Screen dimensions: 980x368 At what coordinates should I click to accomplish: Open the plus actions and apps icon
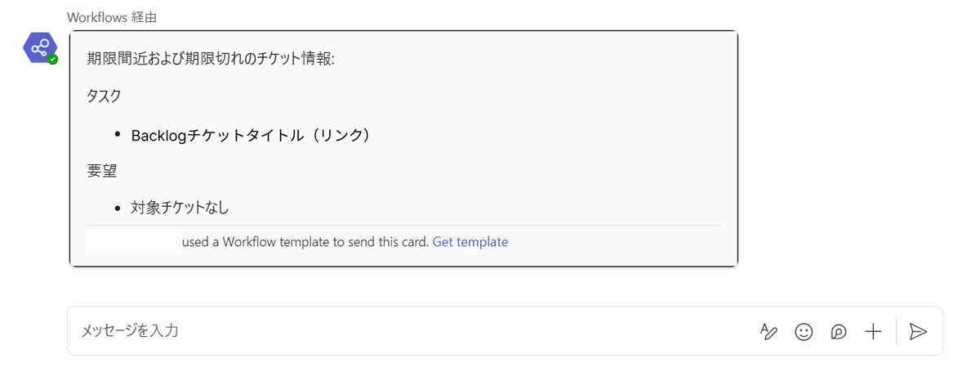[874, 331]
